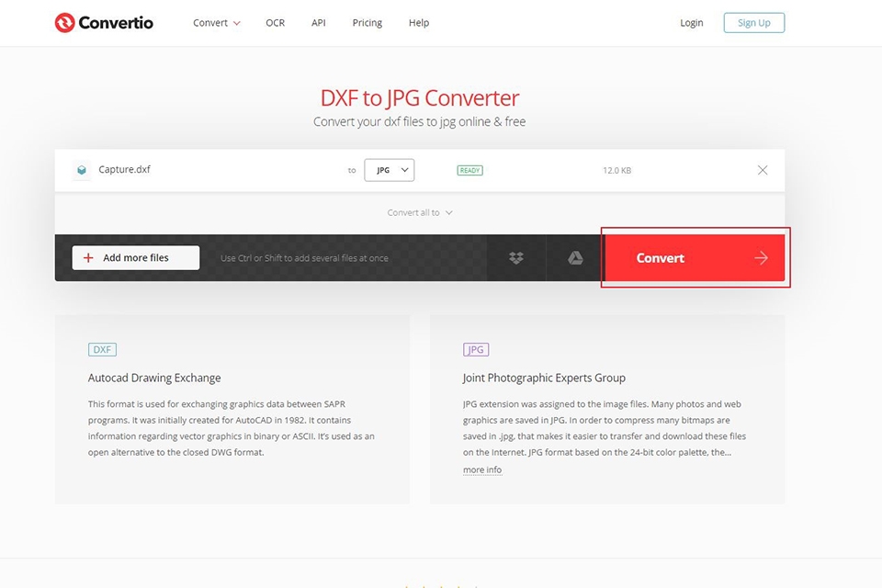This screenshot has height=588, width=882.
Task: Click the red Convert button
Action: point(694,257)
